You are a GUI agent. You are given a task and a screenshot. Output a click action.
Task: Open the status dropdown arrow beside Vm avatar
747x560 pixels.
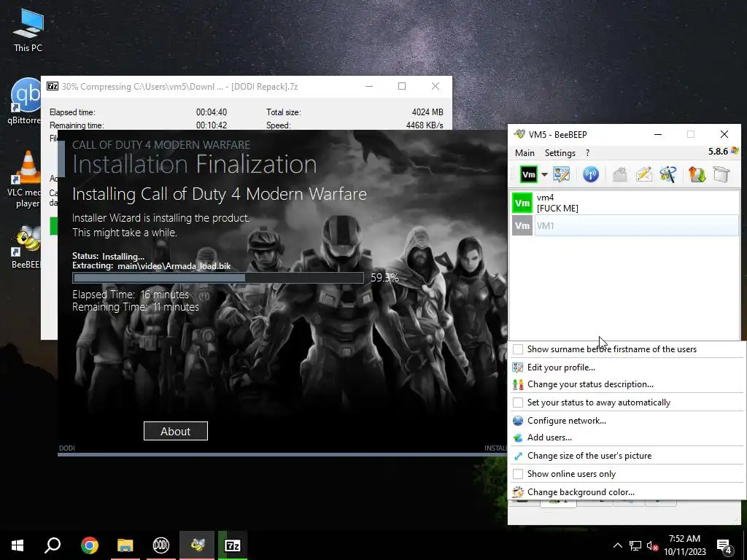point(544,175)
